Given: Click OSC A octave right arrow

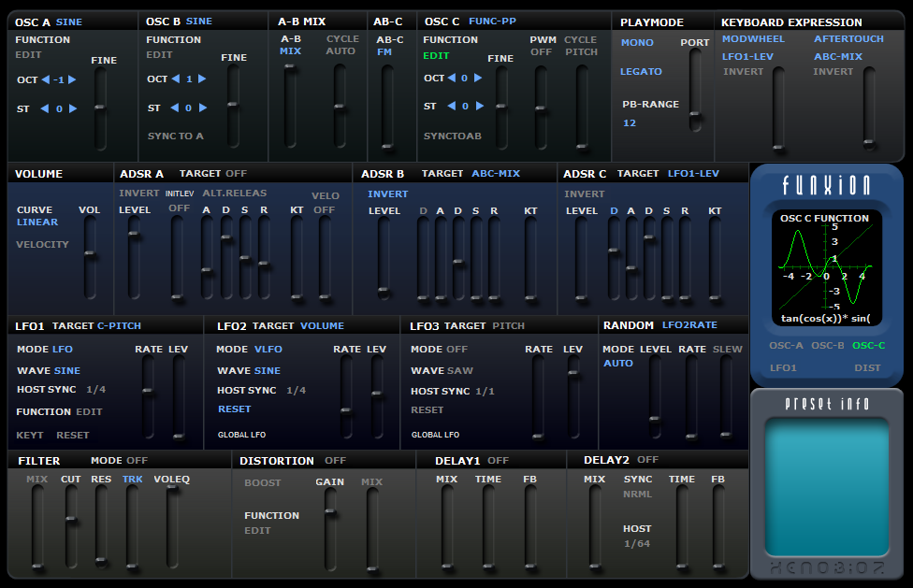Looking at the screenshot, I should 72,79.
